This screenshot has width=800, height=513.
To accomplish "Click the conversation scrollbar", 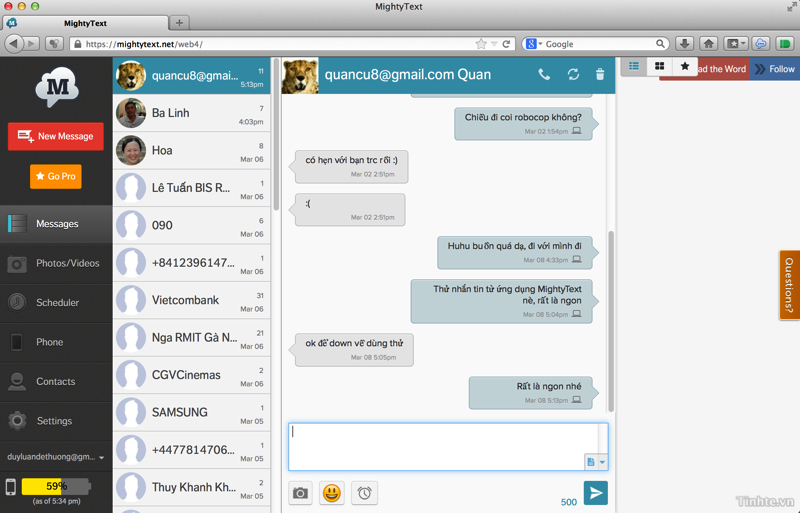I will click(611, 250).
